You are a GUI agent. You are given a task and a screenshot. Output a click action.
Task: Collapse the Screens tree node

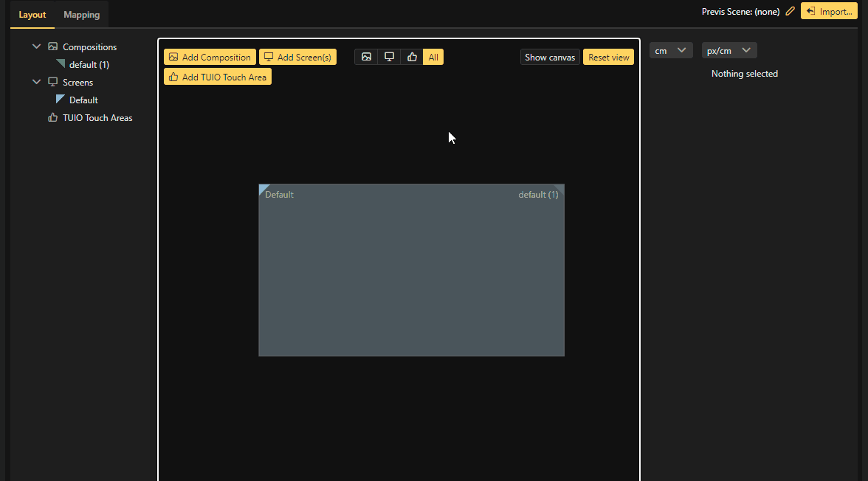(36, 82)
